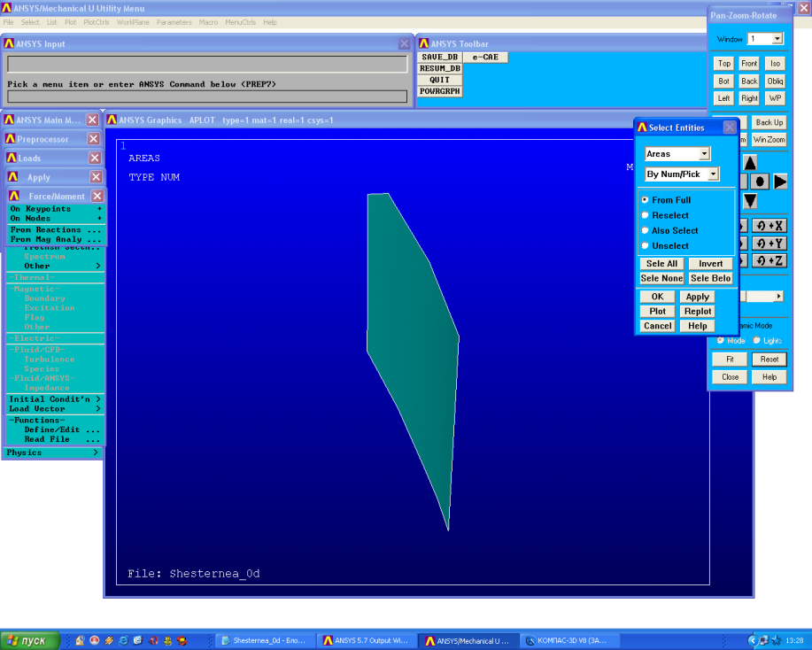Screen dimensions: 812x650
Task: Open the Select menu
Action: (x=29, y=22)
